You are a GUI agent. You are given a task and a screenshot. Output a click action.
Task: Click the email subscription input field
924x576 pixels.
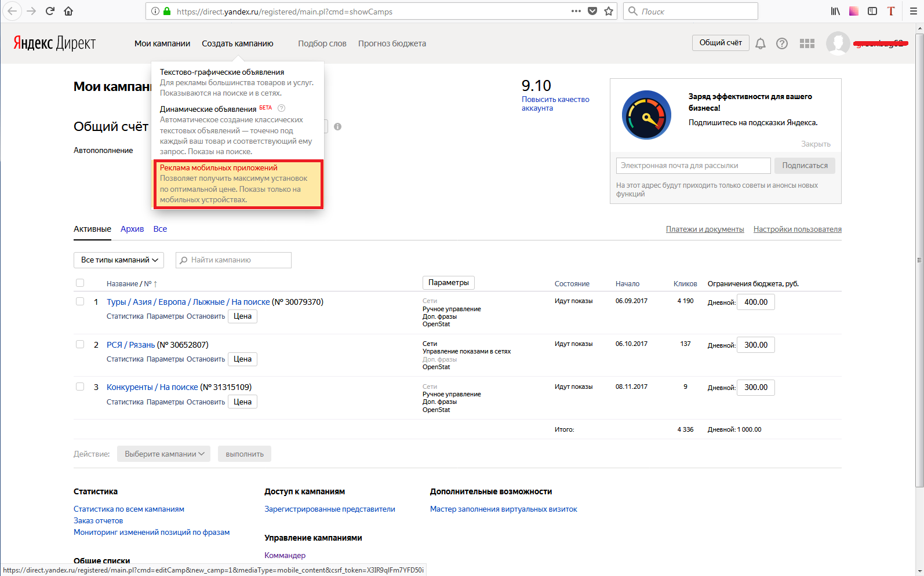click(x=693, y=166)
